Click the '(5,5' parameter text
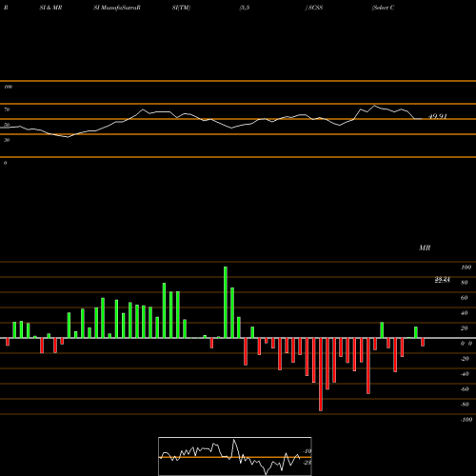Viewport: 476px width, 476px height. pos(245,8)
